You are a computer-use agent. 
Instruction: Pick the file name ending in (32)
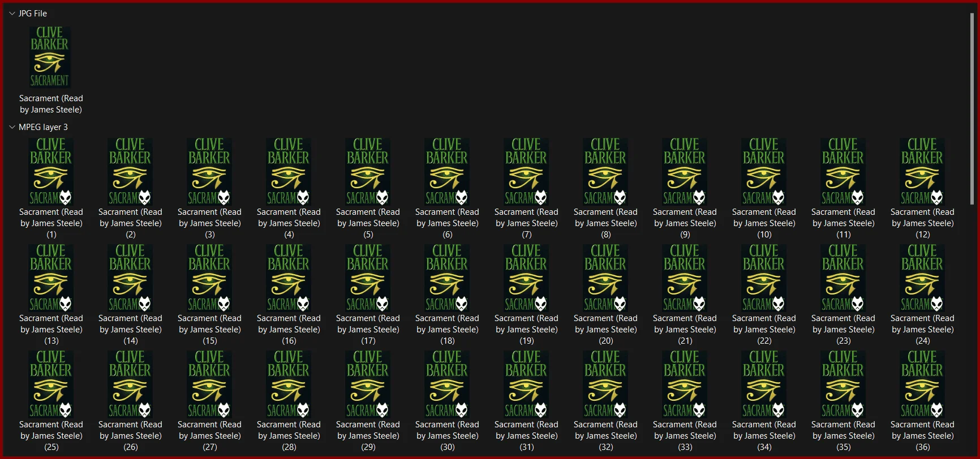[x=605, y=436]
